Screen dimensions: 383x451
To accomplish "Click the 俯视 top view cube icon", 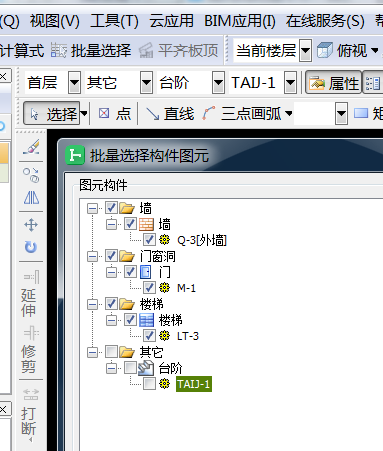I will pyautogui.click(x=325, y=51).
